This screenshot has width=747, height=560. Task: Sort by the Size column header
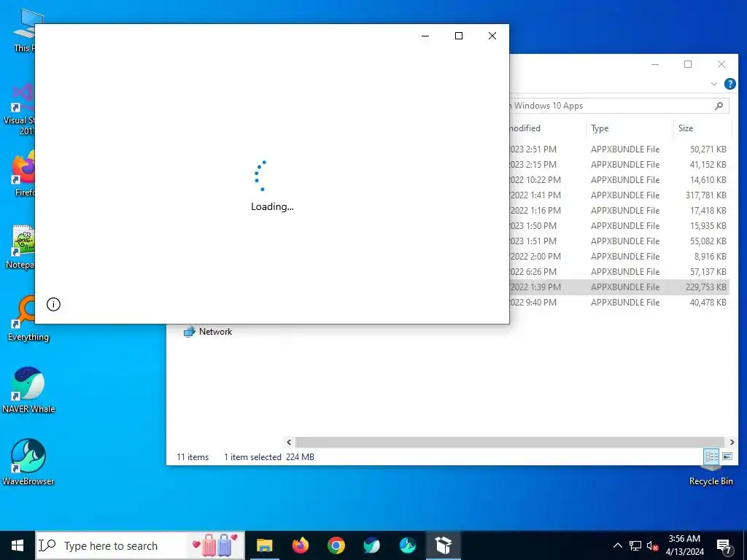click(x=703, y=128)
